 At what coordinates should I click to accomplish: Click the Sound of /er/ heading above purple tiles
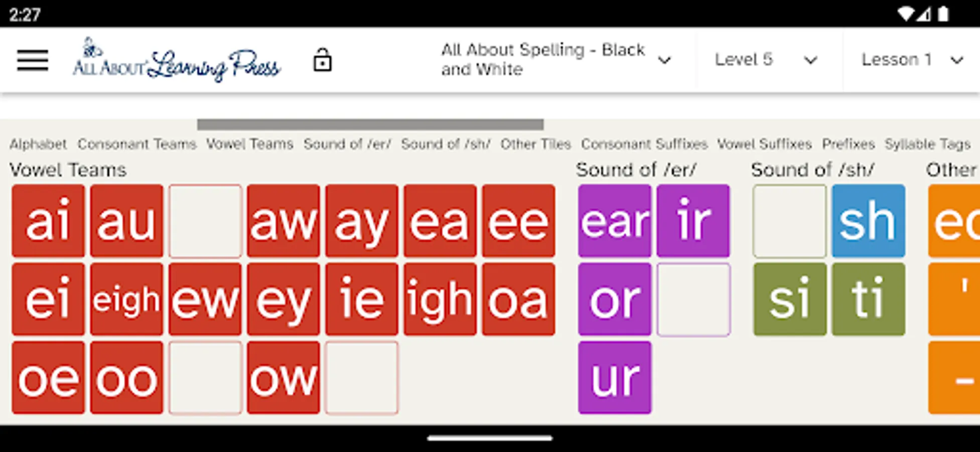(x=636, y=170)
